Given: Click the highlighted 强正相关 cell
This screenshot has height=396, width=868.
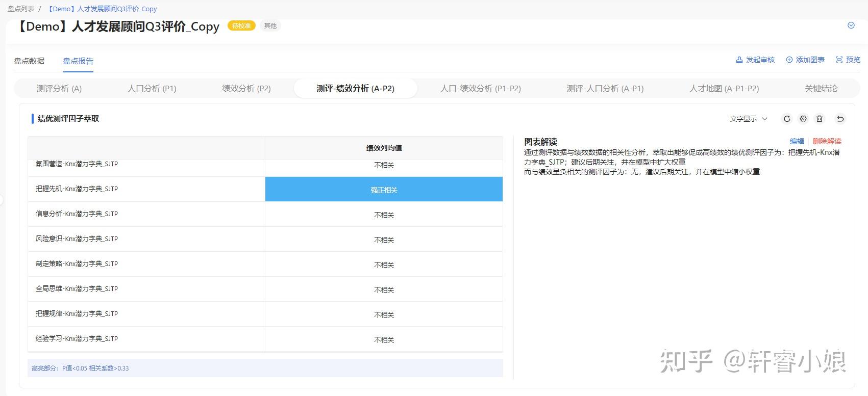Looking at the screenshot, I should 384,190.
